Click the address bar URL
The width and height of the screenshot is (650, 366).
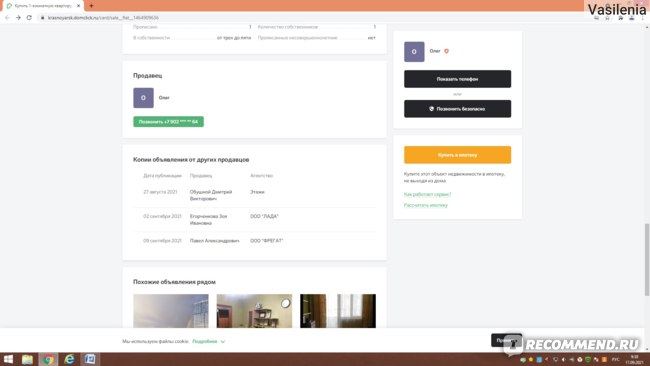pos(103,18)
